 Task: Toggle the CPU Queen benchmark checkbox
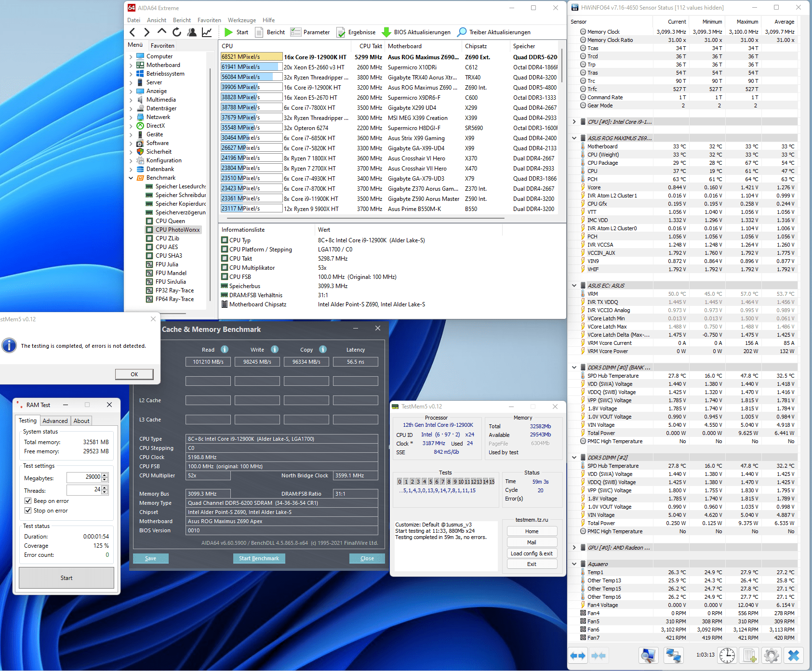click(x=149, y=221)
